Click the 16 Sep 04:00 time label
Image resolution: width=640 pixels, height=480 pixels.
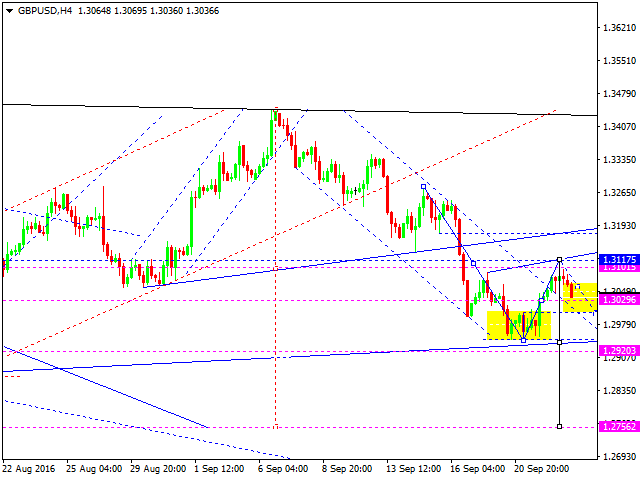pos(478,469)
